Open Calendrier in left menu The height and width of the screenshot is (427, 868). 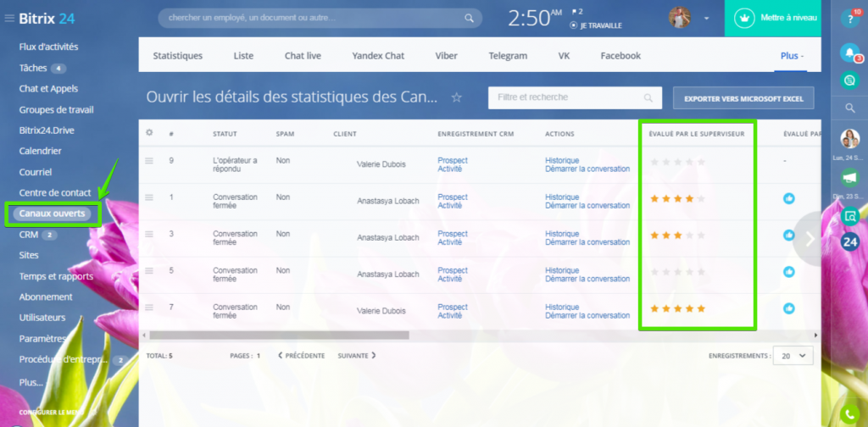40,151
